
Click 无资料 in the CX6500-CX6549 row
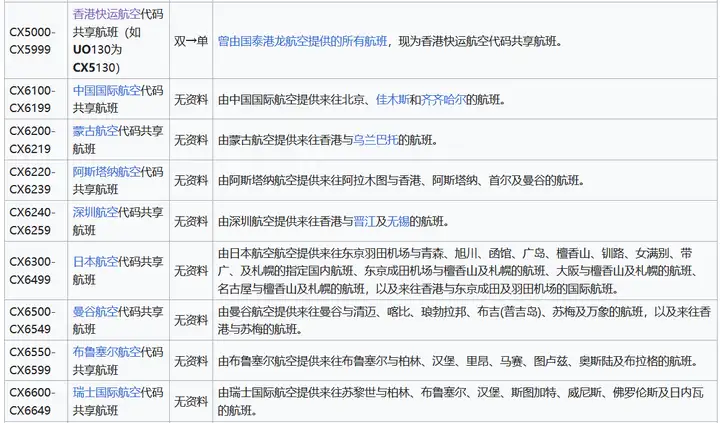[191, 320]
